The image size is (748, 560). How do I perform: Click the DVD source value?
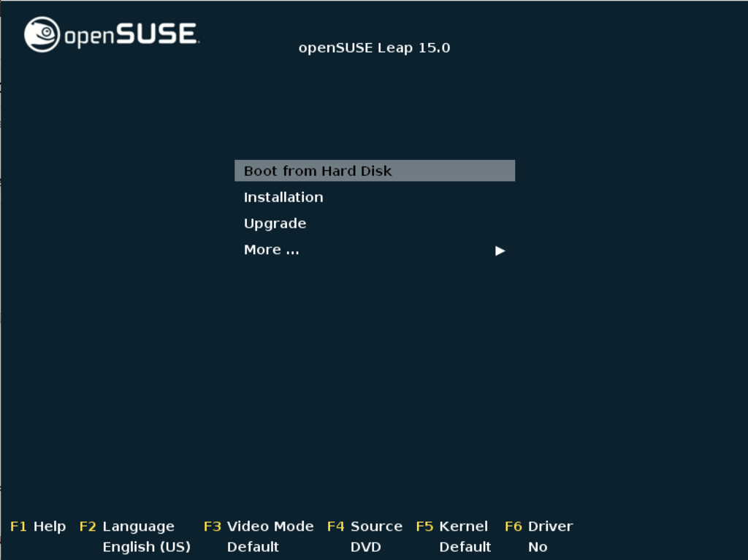[366, 547]
